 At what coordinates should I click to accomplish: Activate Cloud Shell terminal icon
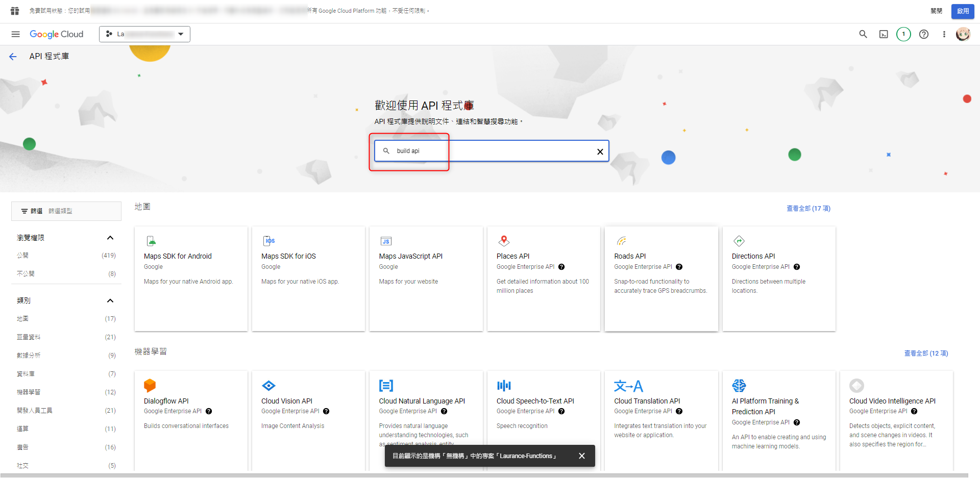click(x=884, y=34)
